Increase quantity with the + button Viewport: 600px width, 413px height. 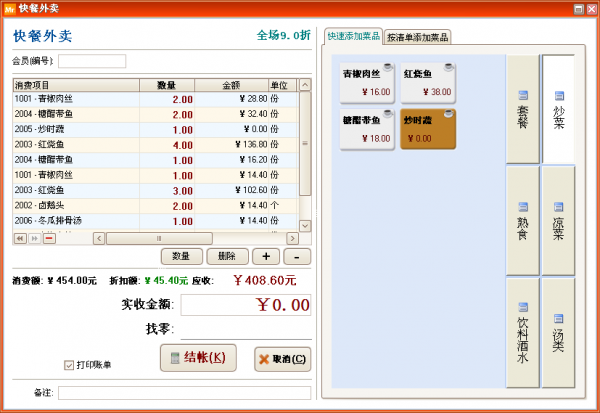coord(266,256)
